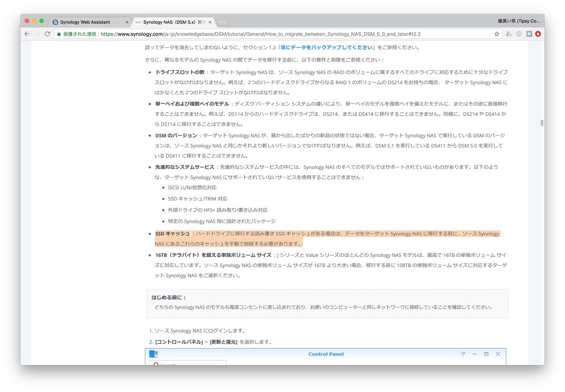This screenshot has height=392, width=565.
Task: Click the DSM のバージョン heading
Action: tap(176, 136)
